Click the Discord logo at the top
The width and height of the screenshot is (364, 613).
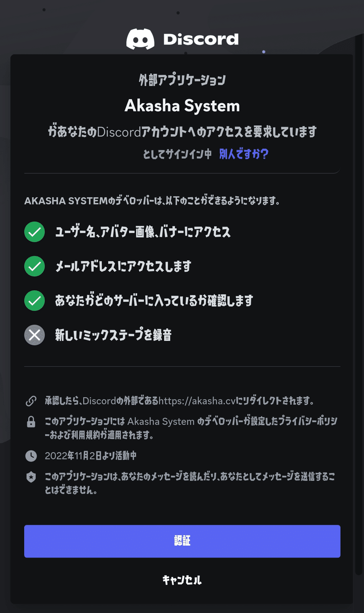tap(140, 39)
